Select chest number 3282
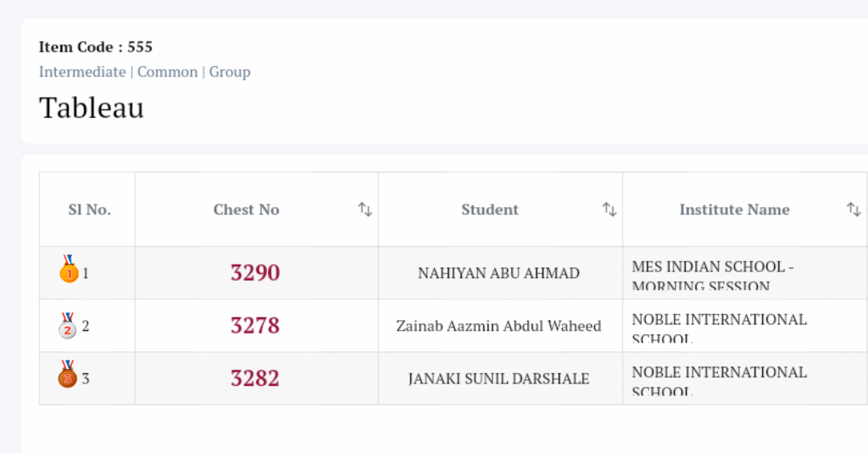868x453 pixels. [255, 378]
